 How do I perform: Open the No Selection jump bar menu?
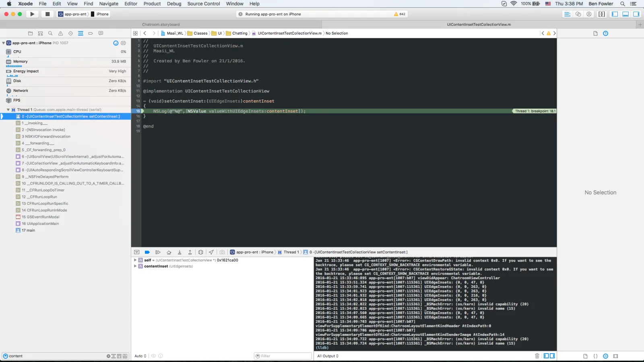(337, 33)
